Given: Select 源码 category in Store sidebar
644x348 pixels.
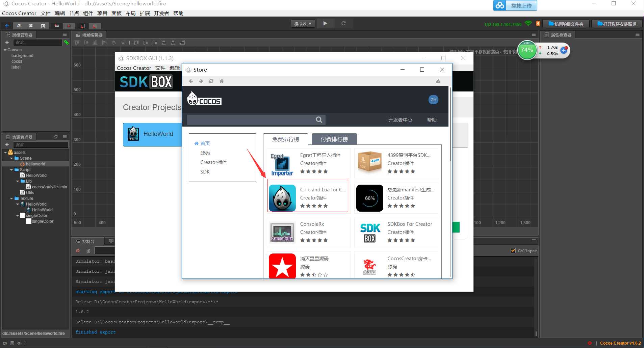Looking at the screenshot, I should click(x=205, y=153).
